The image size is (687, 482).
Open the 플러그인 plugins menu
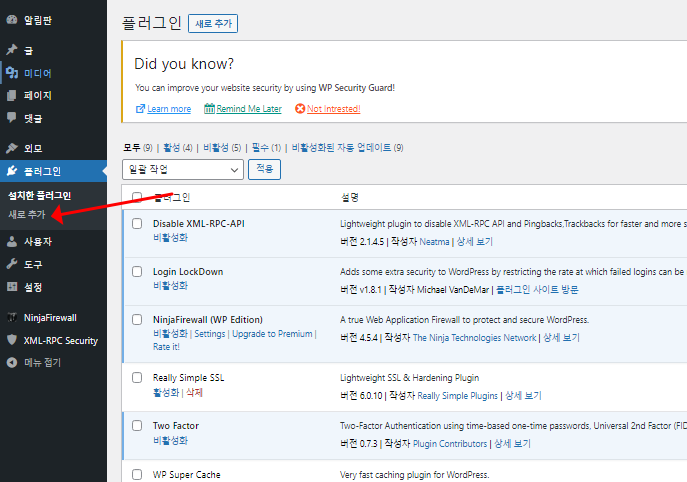pos(42,171)
